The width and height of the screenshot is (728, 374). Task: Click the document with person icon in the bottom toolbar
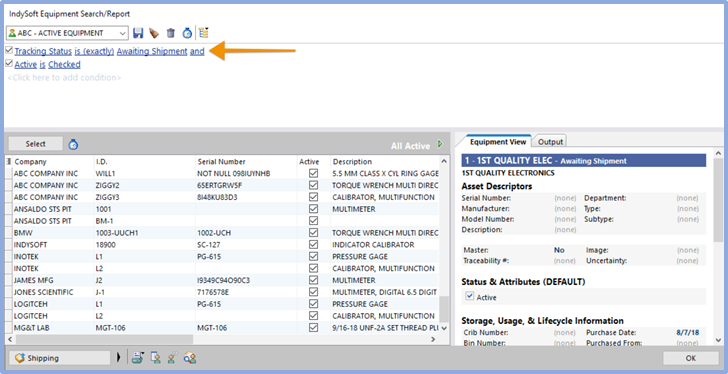click(156, 358)
